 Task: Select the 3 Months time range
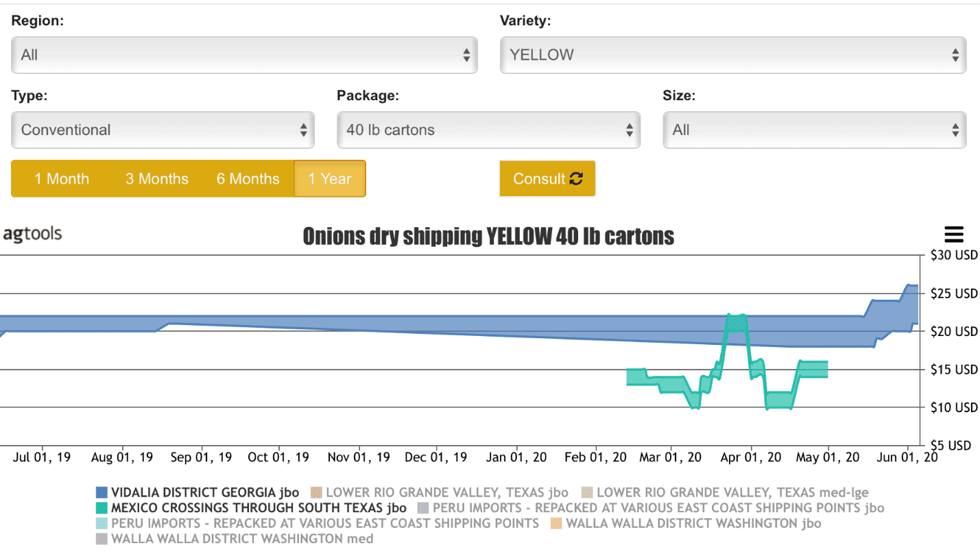click(157, 179)
